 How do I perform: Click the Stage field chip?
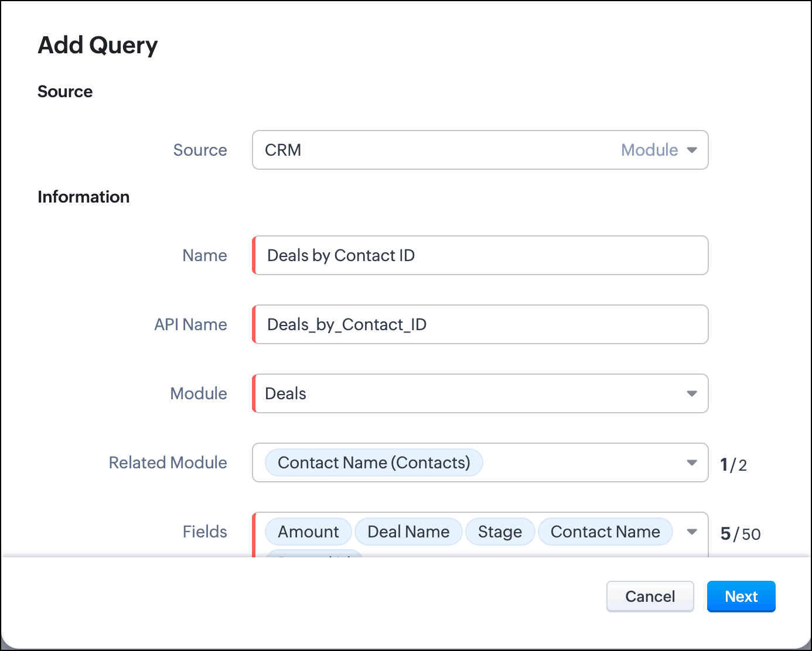pos(500,532)
